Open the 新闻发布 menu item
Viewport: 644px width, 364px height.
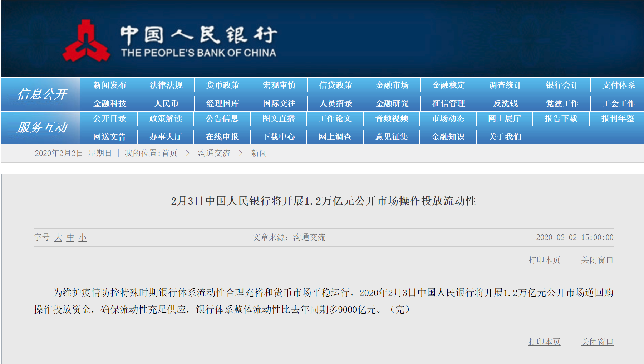[109, 85]
